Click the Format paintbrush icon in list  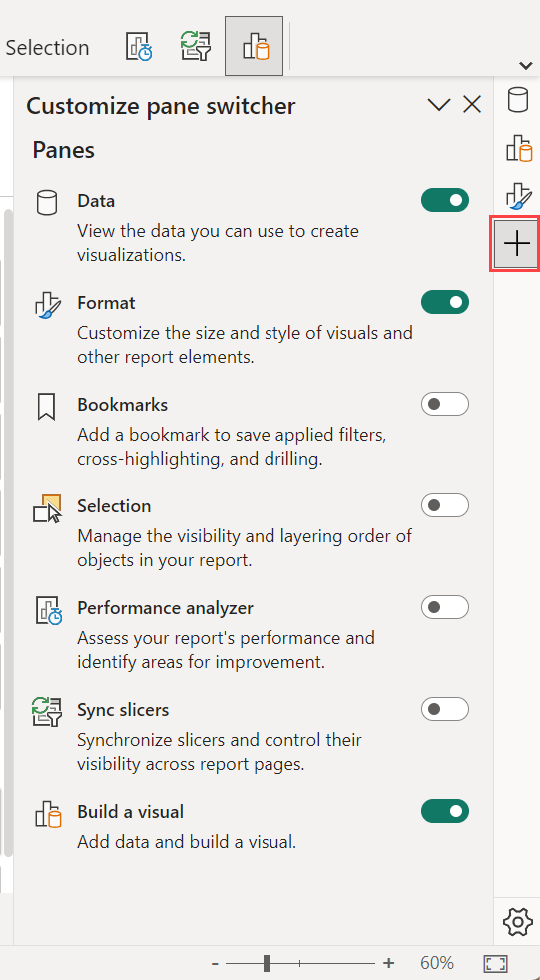click(x=48, y=306)
